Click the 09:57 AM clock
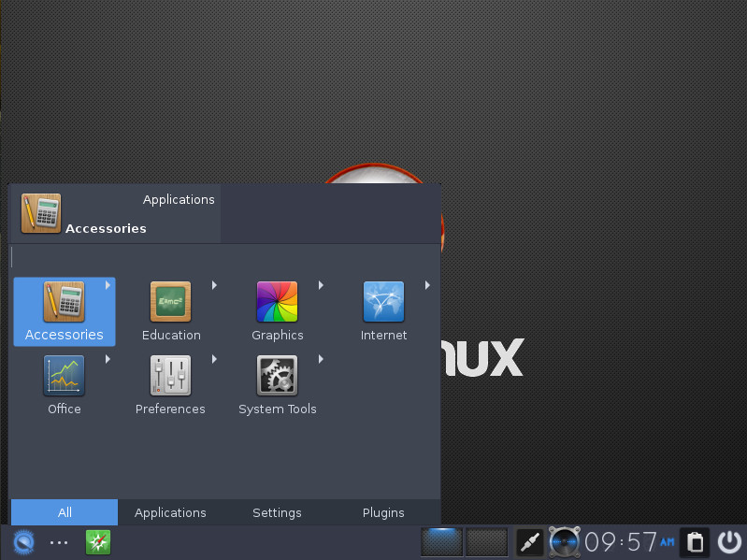This screenshot has height=560, width=747. click(630, 542)
